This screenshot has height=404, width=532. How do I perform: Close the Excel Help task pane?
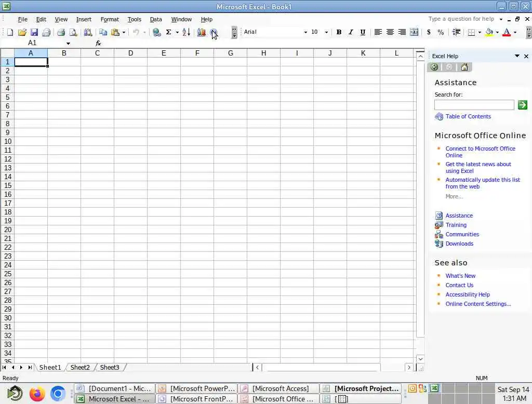tap(526, 56)
